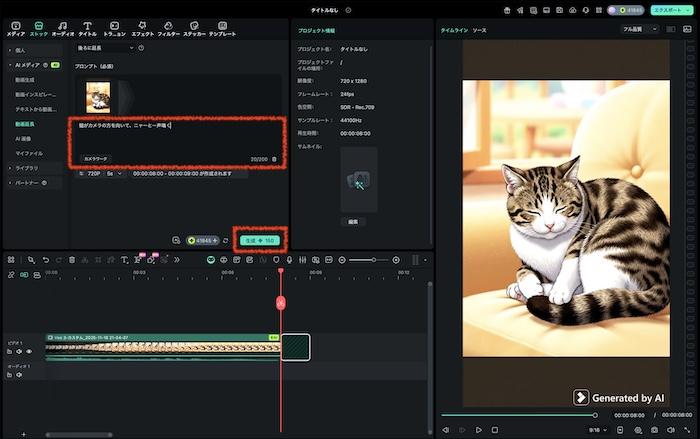Viewport: 700px width, 439px height.
Task: Click the 生成 generate button
Action: [x=259, y=240]
